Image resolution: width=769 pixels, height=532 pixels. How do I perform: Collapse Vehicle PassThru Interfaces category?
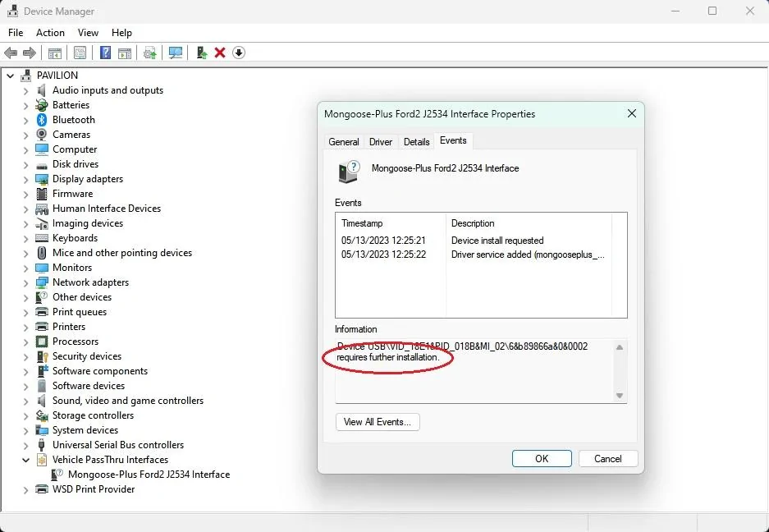(26, 460)
